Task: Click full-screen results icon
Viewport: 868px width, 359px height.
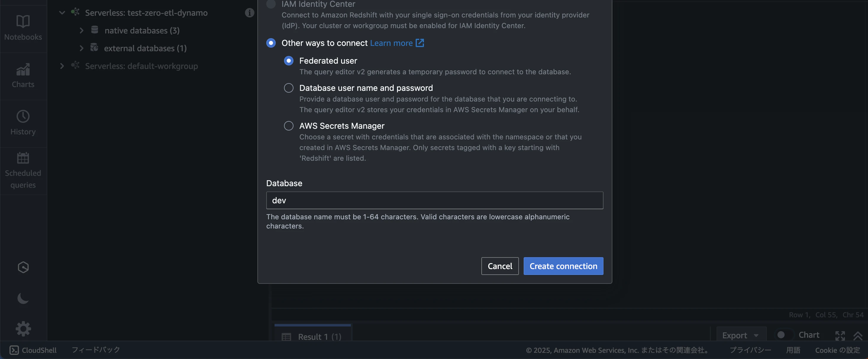Action: tap(840, 335)
